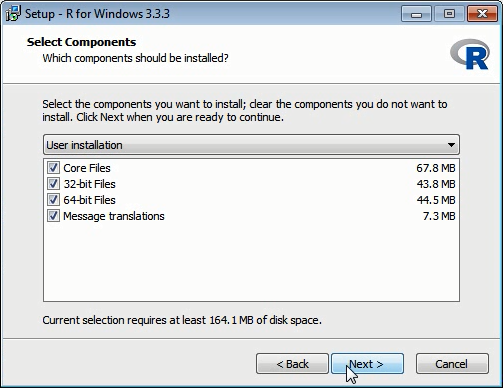
Task: Minimize the Setup window
Action: point(416,14)
